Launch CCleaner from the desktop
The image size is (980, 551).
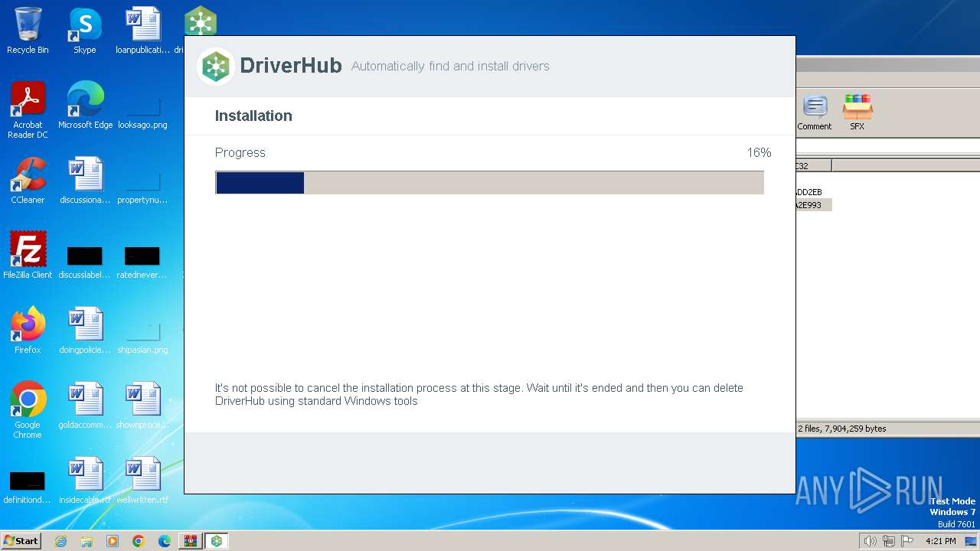coord(28,181)
